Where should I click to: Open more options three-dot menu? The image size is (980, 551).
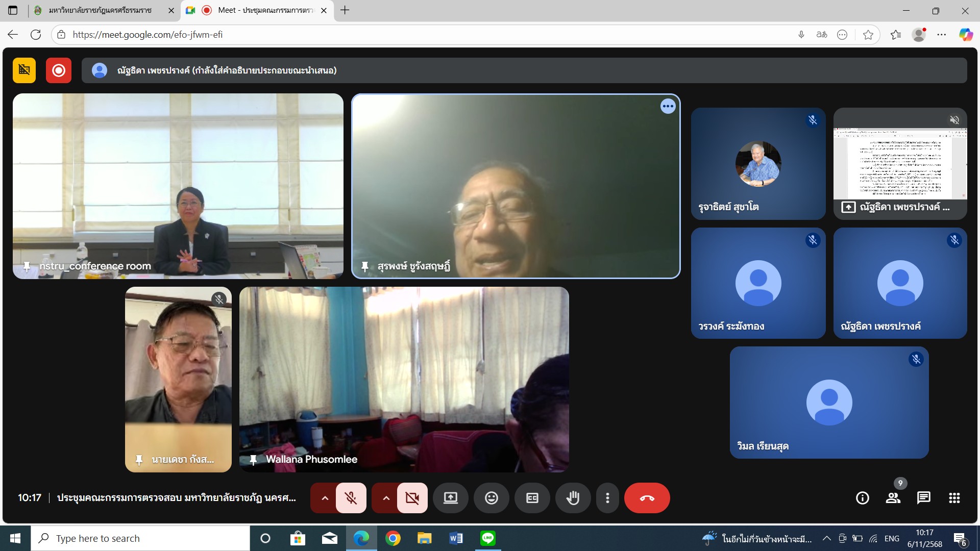pyautogui.click(x=607, y=498)
